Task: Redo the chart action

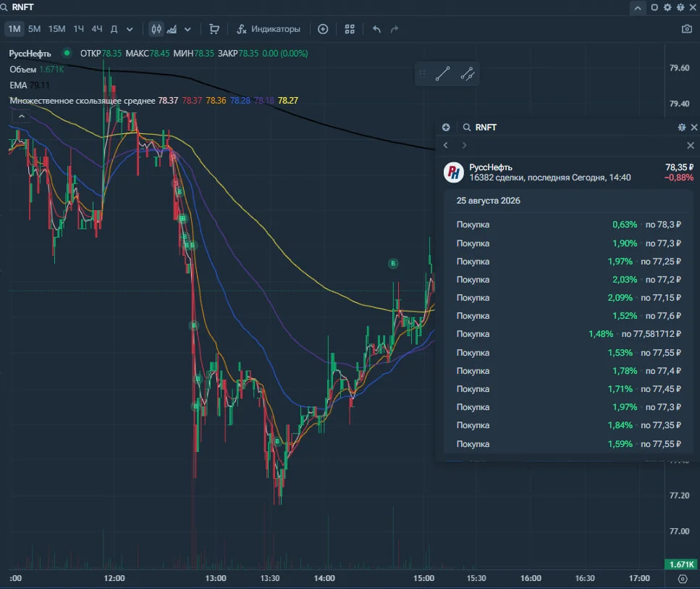Action: click(395, 30)
